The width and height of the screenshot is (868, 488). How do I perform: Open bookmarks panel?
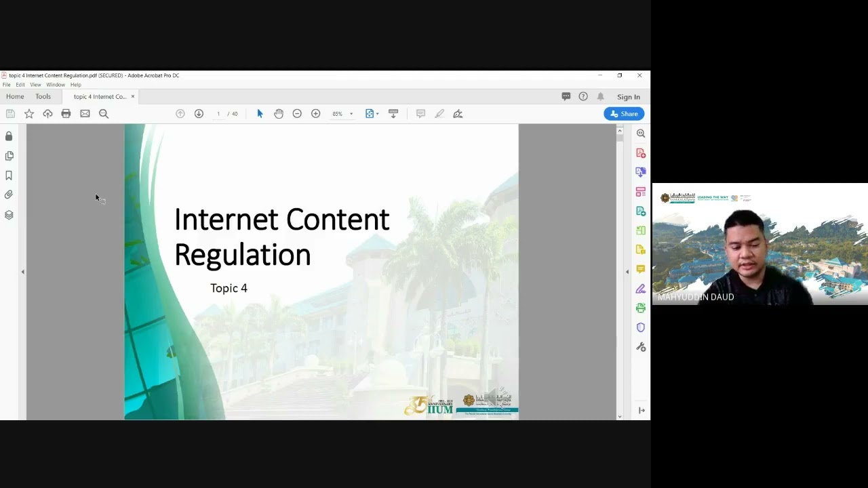click(9, 176)
